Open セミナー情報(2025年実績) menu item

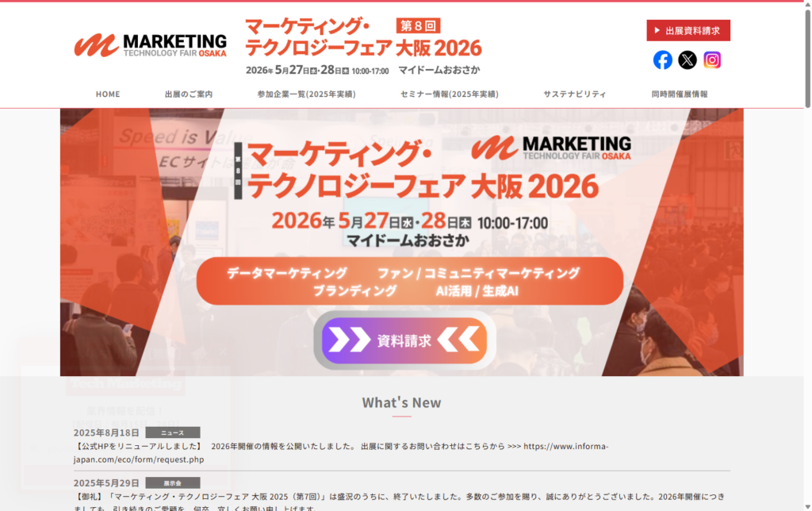pyautogui.click(x=450, y=94)
